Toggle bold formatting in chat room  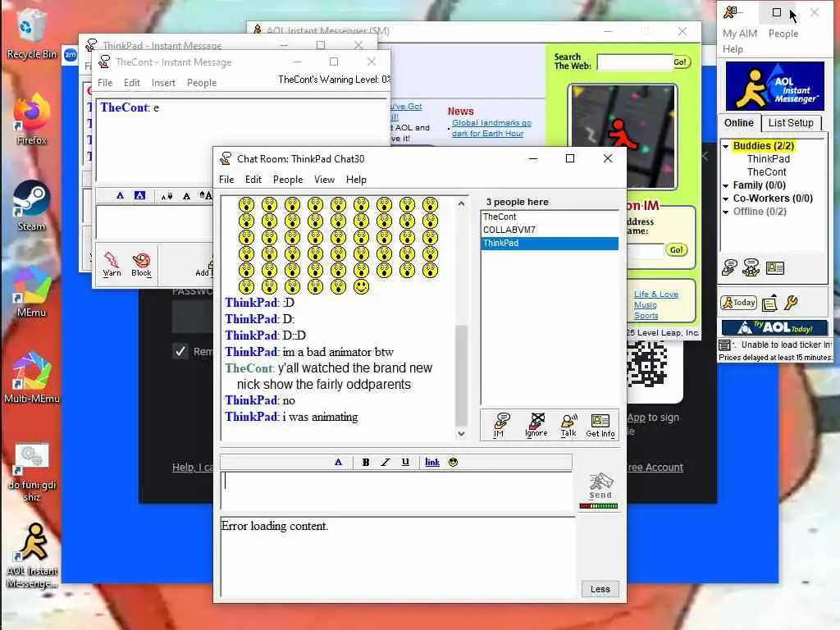tap(365, 463)
